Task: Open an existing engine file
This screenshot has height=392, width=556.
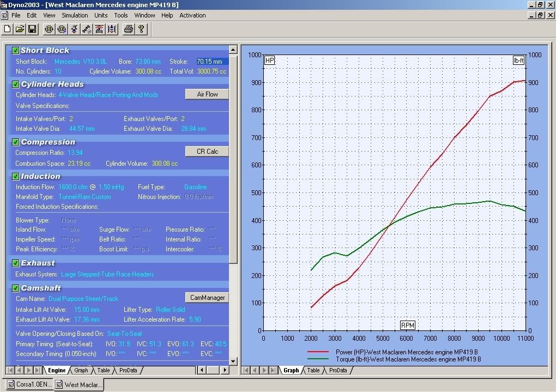Action: point(20,29)
